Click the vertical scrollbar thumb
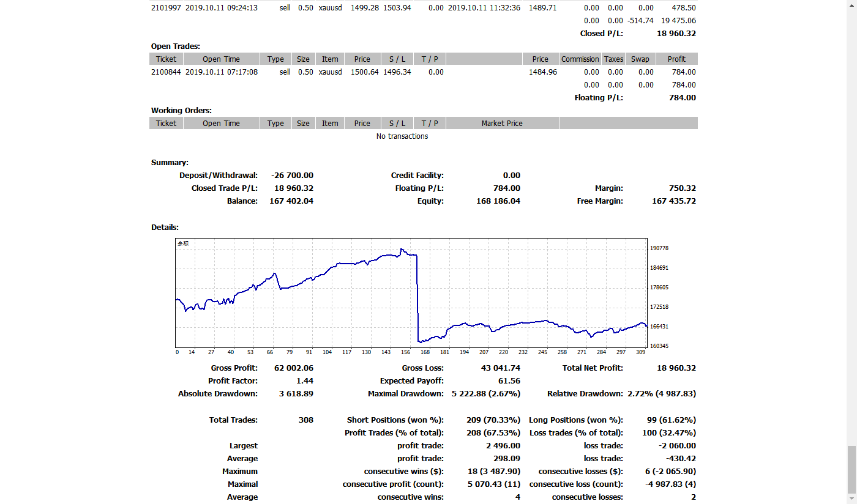 (x=851, y=469)
